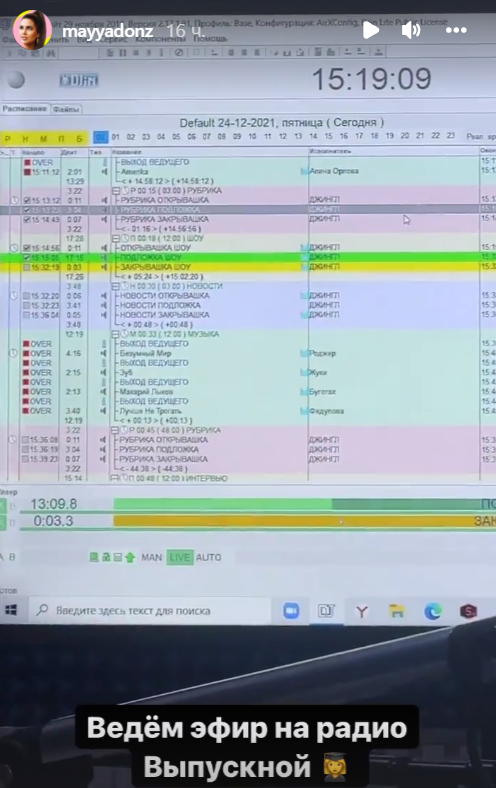The image size is (496, 788).
Task: Switch playback mode to AUTO
Action: point(208,557)
